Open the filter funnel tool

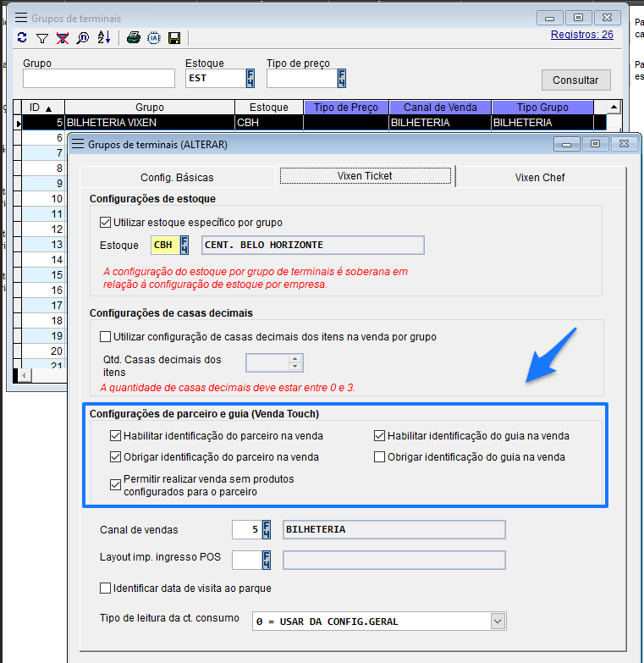(42, 38)
